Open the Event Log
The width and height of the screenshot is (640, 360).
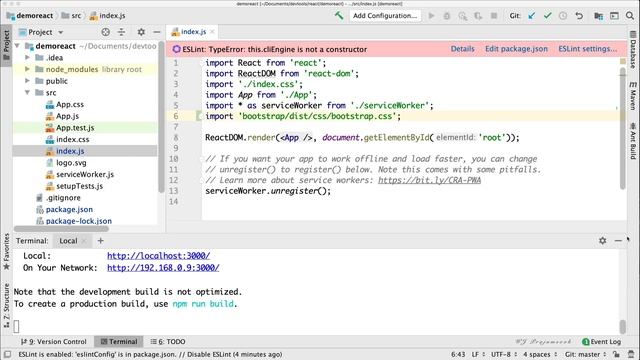[601, 342]
